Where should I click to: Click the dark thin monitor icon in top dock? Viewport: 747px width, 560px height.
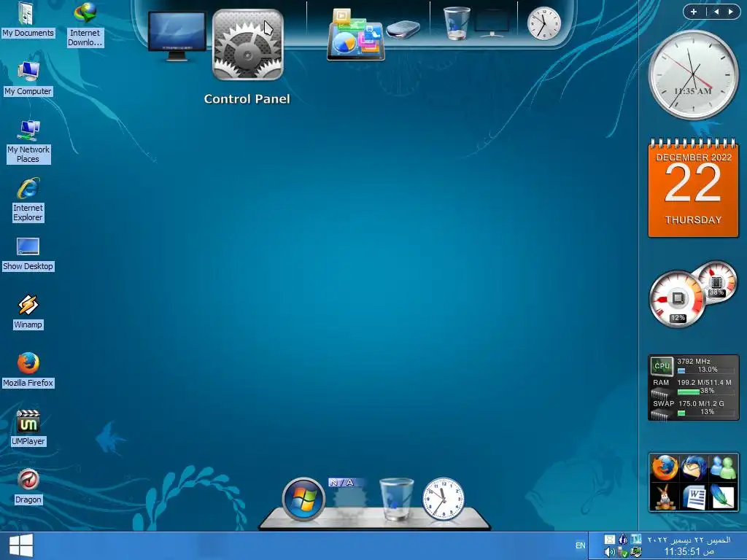coord(492,24)
